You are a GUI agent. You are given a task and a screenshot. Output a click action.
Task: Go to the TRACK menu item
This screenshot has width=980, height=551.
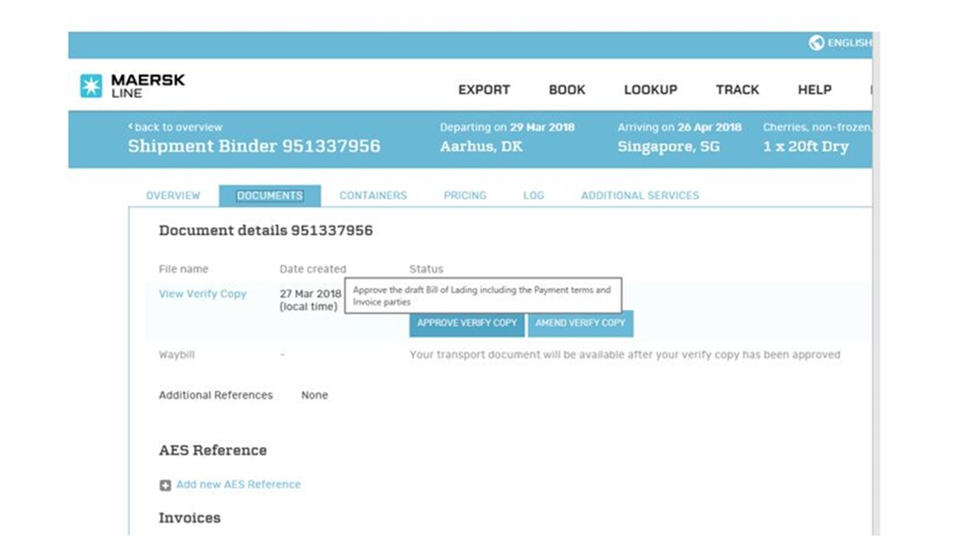click(737, 90)
